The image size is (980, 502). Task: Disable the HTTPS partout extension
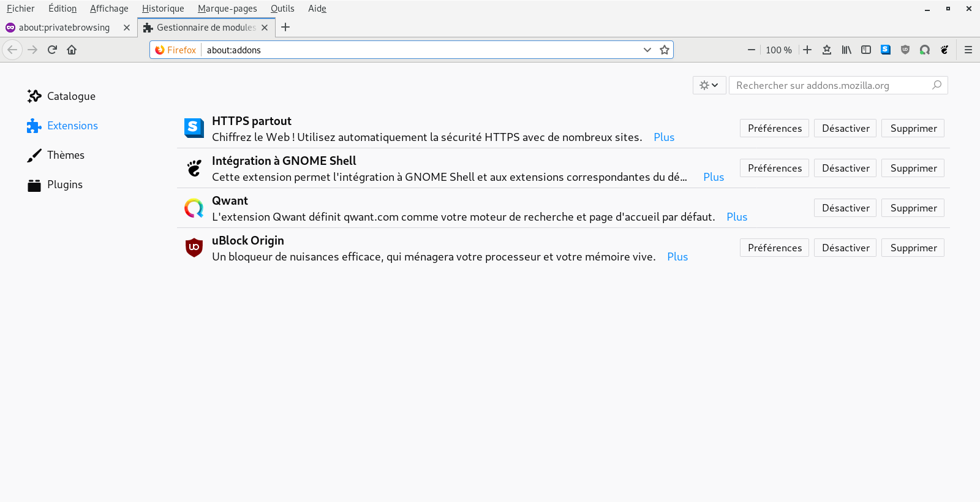[x=845, y=128]
